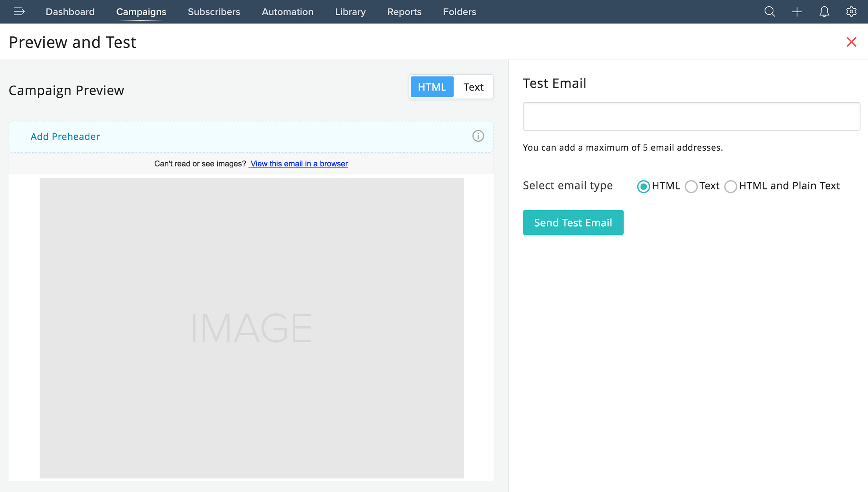Go to the Subscribers menu
Viewport: 868px width, 492px height.
214,11
